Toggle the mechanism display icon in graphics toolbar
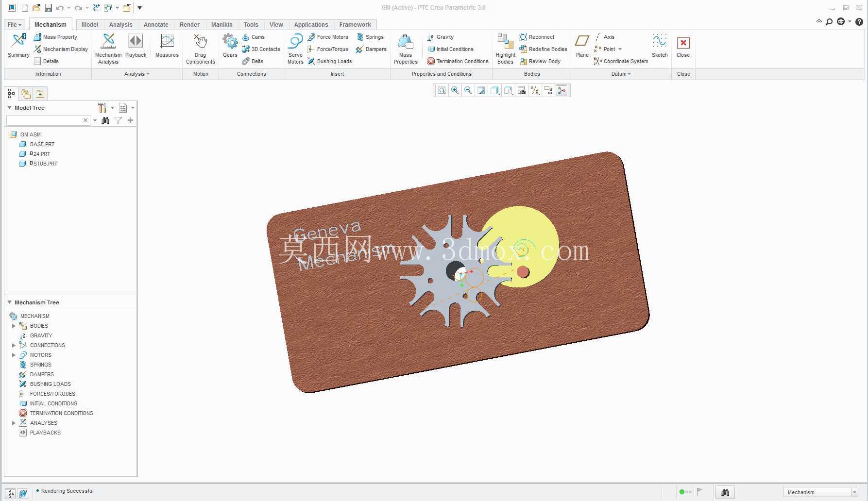868x501 pixels. 562,90
